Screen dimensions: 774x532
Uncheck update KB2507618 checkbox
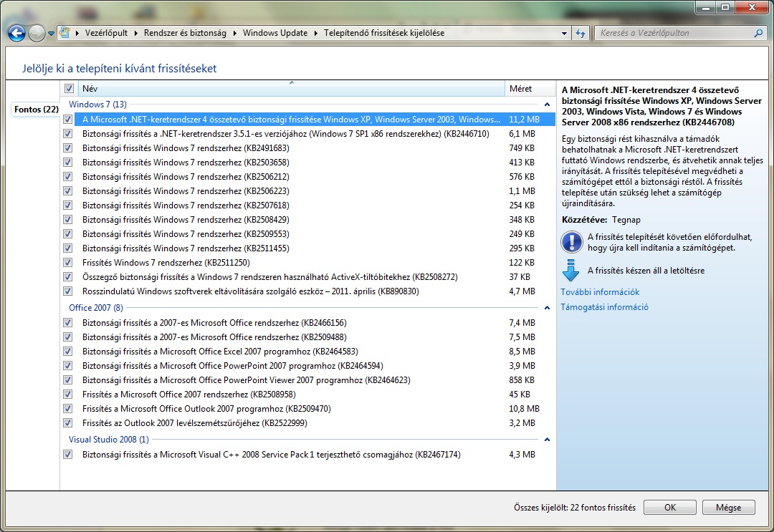pyautogui.click(x=68, y=205)
